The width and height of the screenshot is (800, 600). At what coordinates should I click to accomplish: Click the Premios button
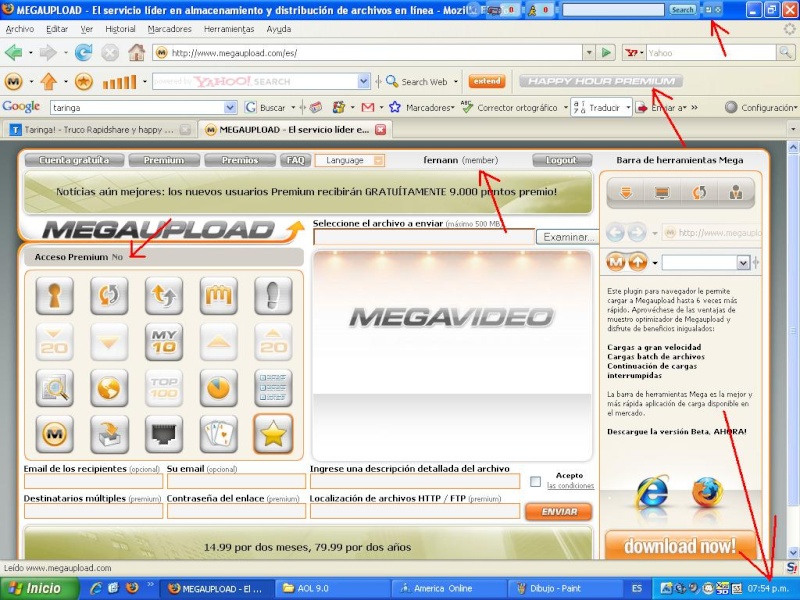[240, 160]
